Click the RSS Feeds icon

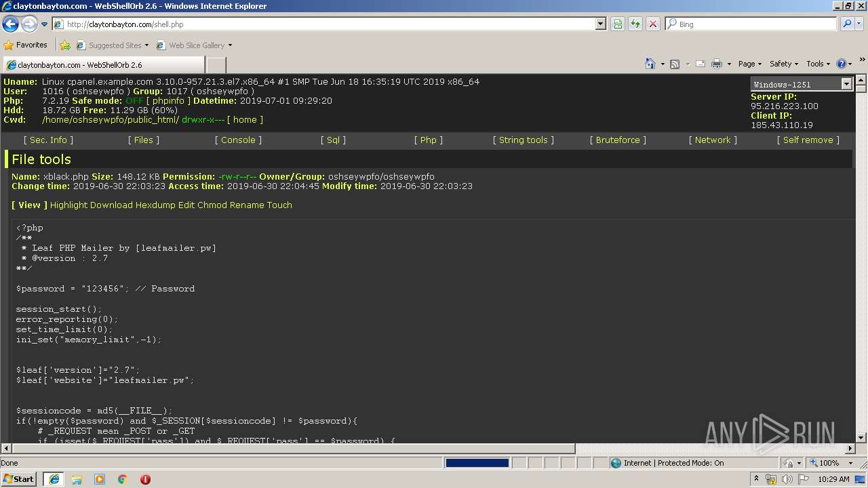point(675,64)
